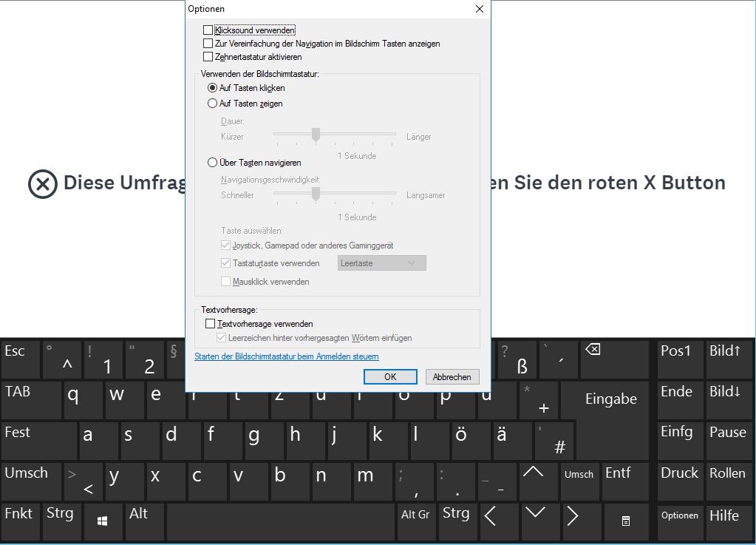Select Auf Tasten zeigen radio button

point(212,104)
